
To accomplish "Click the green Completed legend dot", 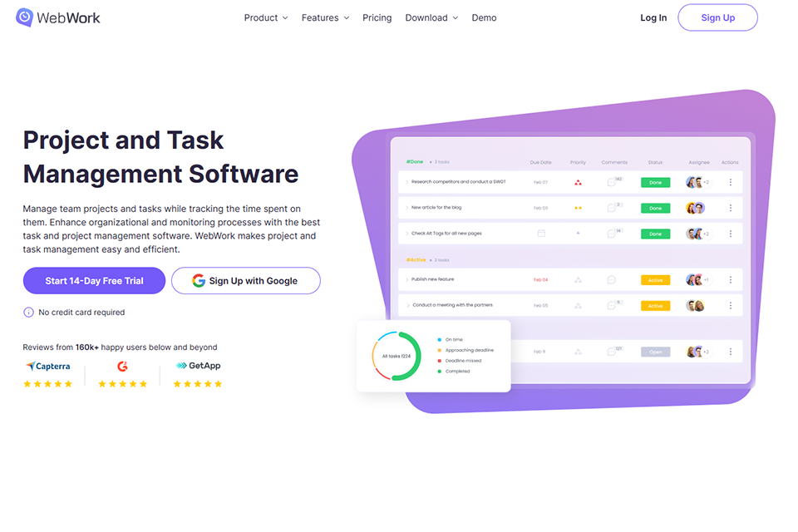I will (439, 371).
